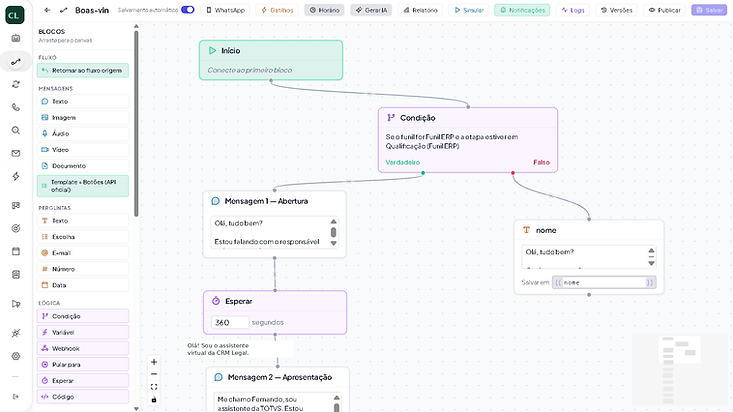Select the Texto message block
This screenshot has width=733, height=412.
click(83, 101)
